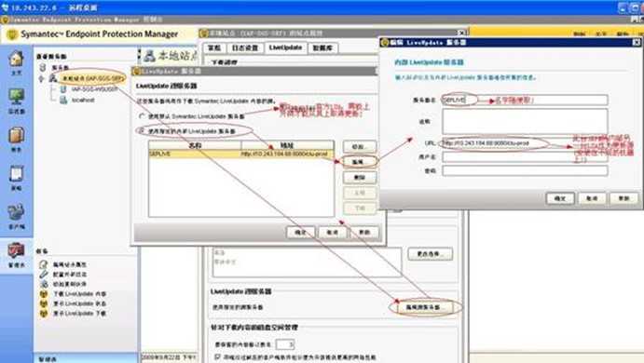Click the database server icon under local site
This screenshot has height=363, width=644.
[x=63, y=89]
